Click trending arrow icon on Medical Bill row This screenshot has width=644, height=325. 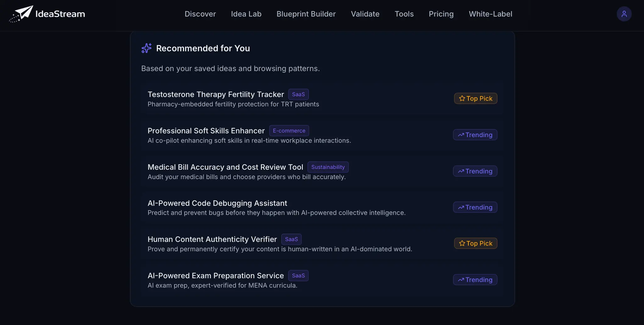pos(461,171)
